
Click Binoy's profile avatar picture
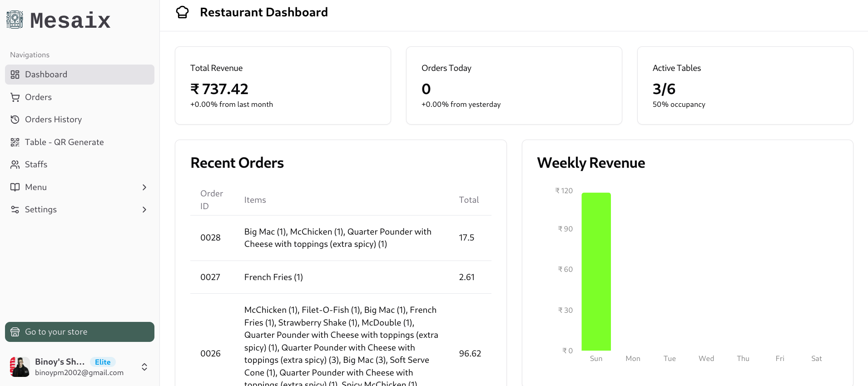(x=20, y=367)
